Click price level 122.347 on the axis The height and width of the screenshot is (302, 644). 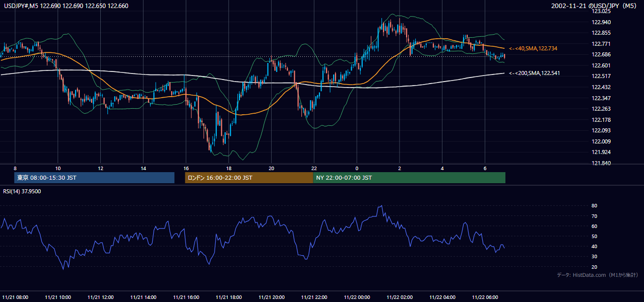click(x=601, y=98)
